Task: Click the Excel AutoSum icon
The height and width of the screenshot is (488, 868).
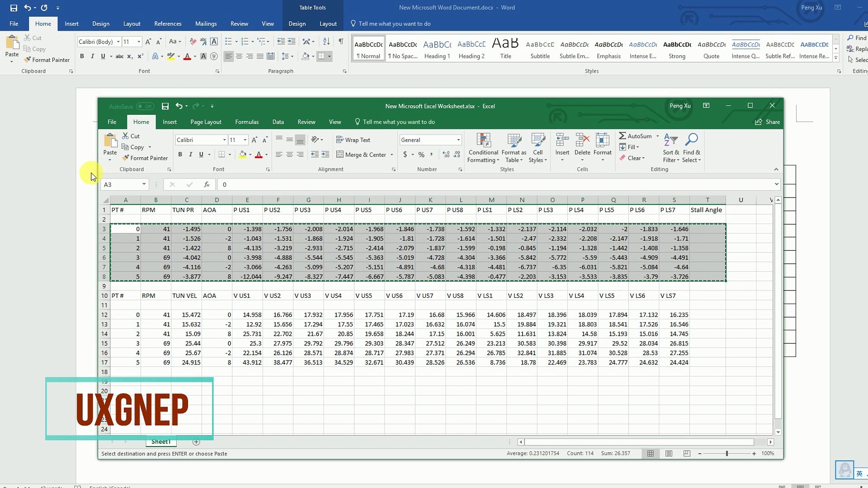Action: tap(623, 136)
